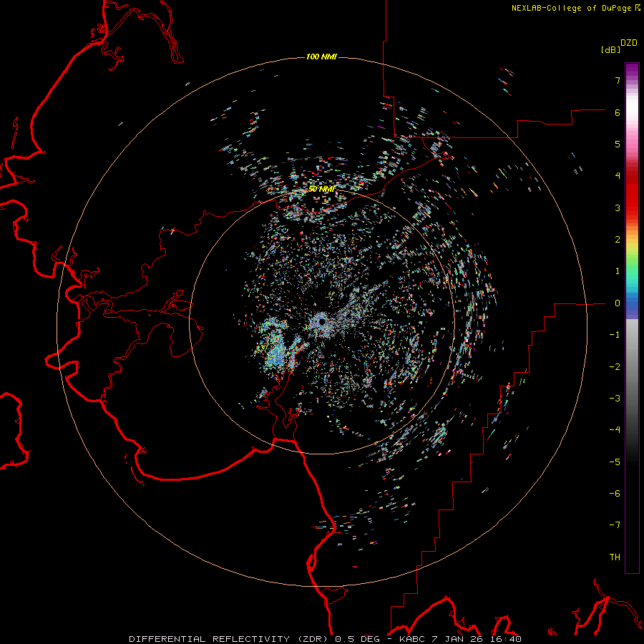644x644 pixels.
Task: Click the blue zero-dB section of color bar
Action: tap(632, 306)
